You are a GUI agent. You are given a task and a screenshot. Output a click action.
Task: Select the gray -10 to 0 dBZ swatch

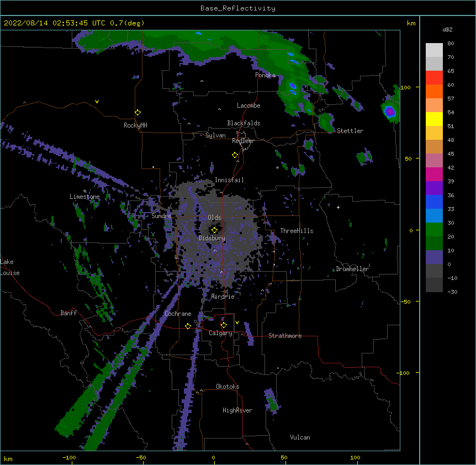pyautogui.click(x=434, y=271)
